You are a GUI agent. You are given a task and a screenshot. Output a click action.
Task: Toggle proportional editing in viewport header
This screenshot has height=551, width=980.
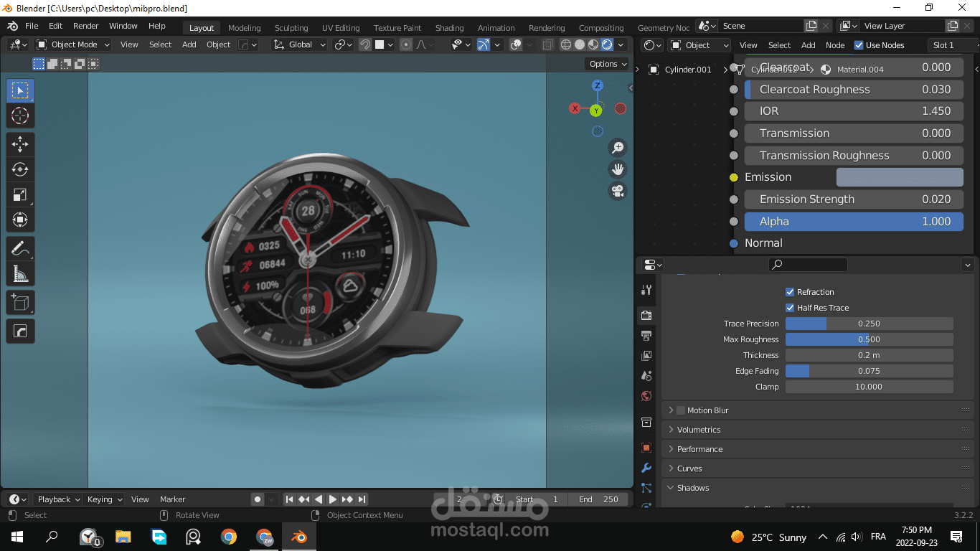tap(406, 44)
